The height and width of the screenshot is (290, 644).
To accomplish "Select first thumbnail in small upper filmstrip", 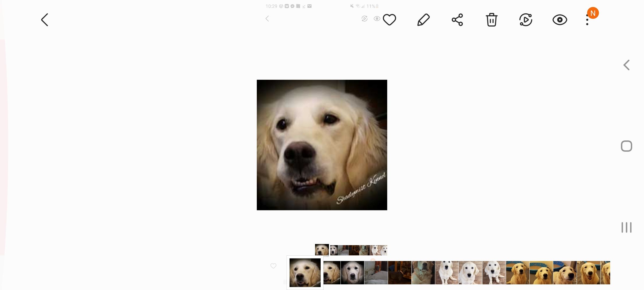I will (x=322, y=250).
